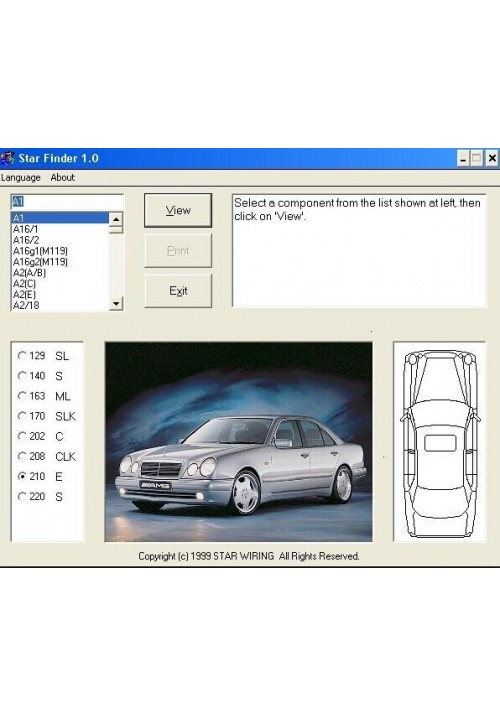Select A16g2(M119) in the list

(60, 262)
